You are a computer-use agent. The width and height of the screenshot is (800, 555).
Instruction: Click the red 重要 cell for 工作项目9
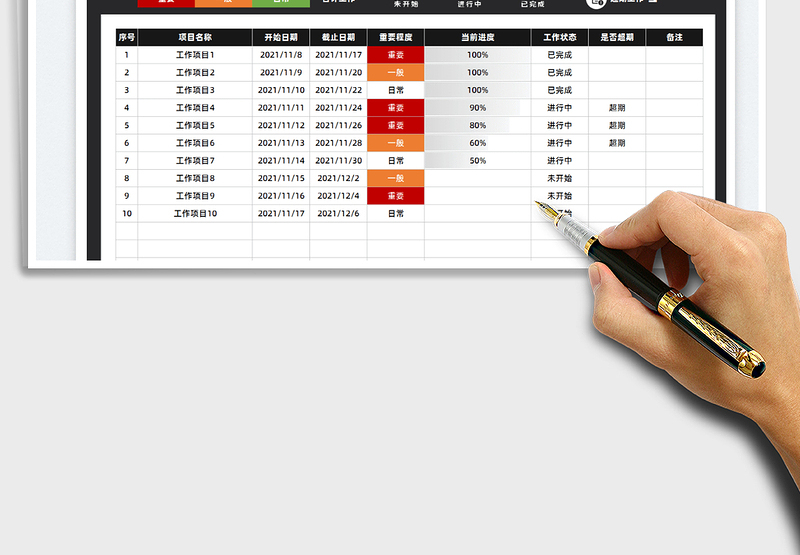click(395, 195)
